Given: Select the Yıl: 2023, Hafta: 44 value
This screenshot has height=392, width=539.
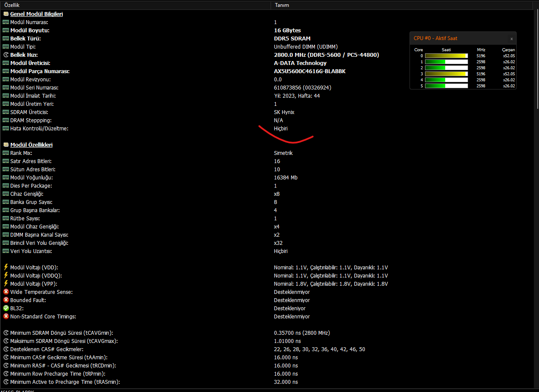Looking at the screenshot, I should 297,96.
